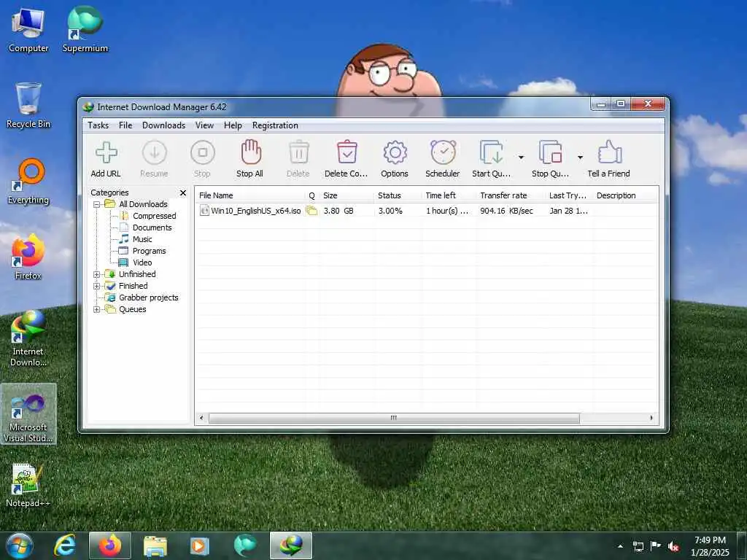747x560 pixels.
Task: Expand the Queues category
Action: click(x=97, y=309)
